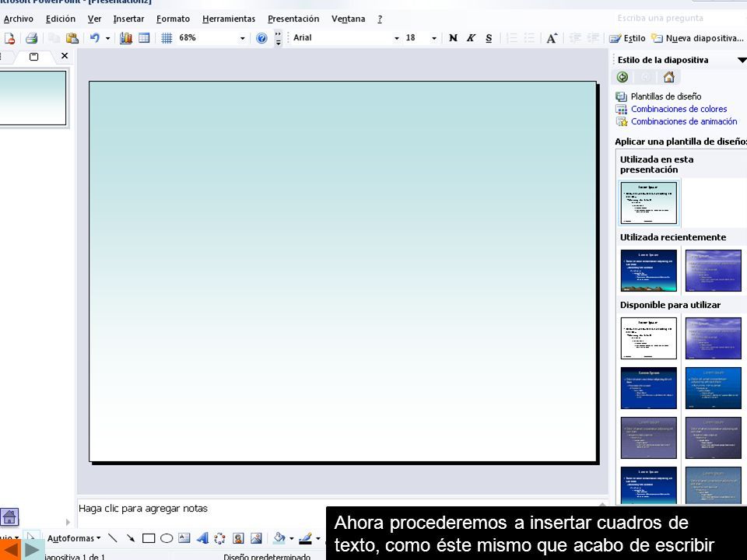
Task: Open the Fill color dropdown arrow
Action: click(292, 538)
